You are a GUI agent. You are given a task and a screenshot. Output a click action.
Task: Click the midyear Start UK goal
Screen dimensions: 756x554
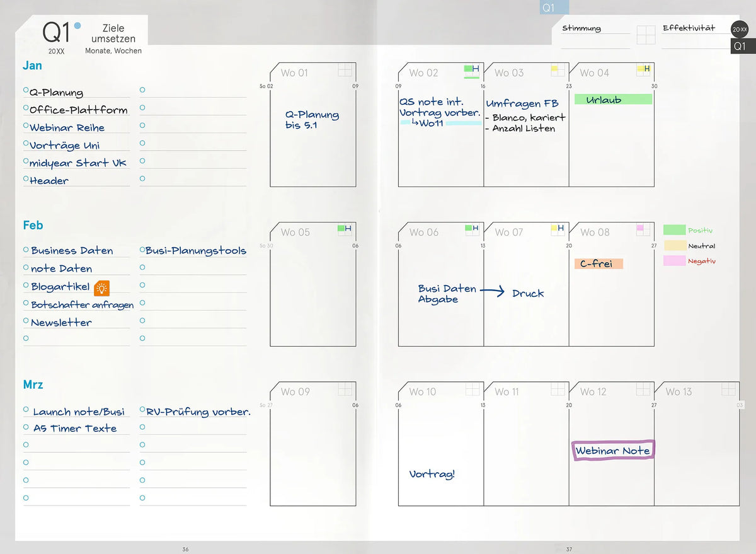pos(78,163)
